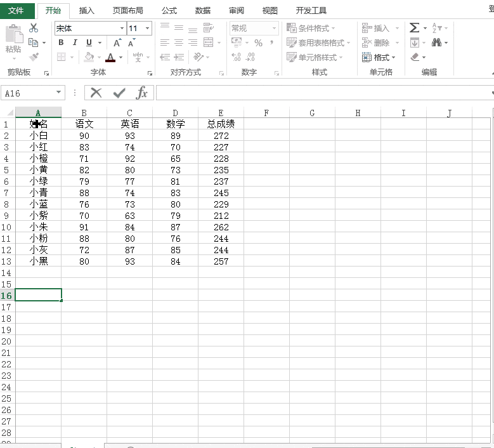Click the Clear eraser icon
Viewport: 494px width, 448px height.
pos(415,57)
